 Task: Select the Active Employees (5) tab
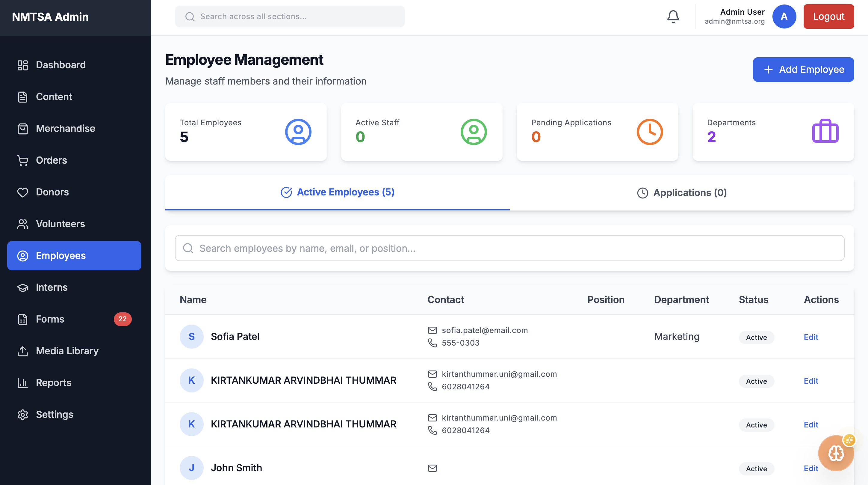click(337, 192)
